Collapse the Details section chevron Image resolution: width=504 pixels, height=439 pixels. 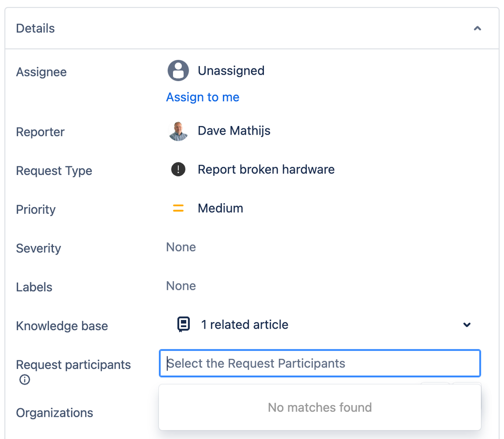[477, 29]
